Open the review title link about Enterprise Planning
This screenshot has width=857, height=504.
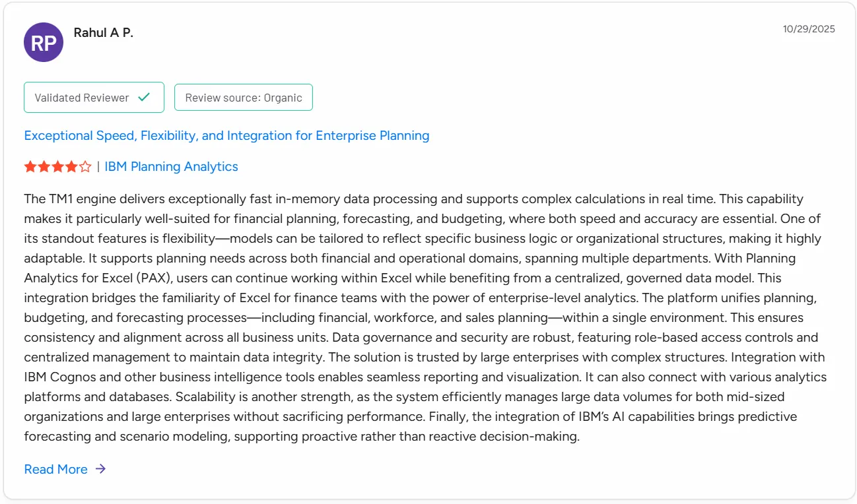(226, 135)
